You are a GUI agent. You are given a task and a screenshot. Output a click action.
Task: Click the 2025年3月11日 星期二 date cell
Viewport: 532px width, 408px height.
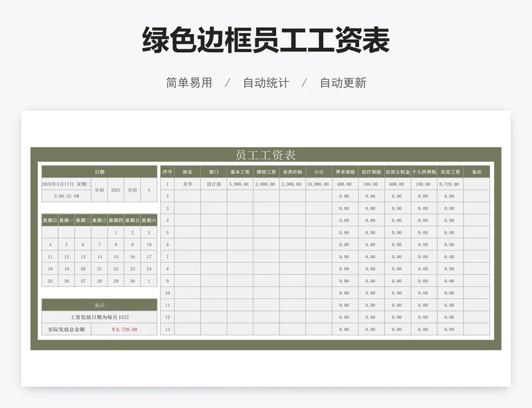tap(66, 184)
